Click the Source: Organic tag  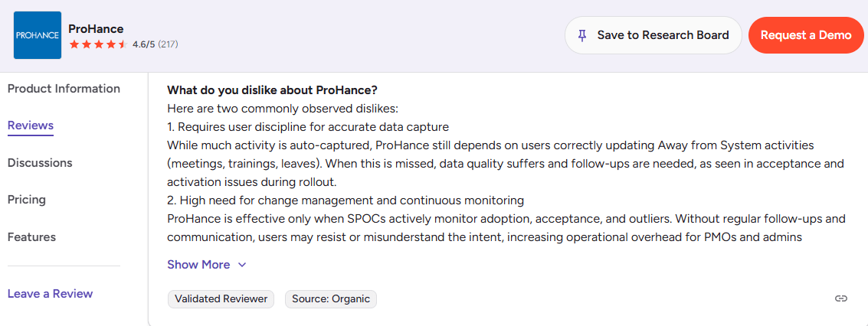[331, 299]
